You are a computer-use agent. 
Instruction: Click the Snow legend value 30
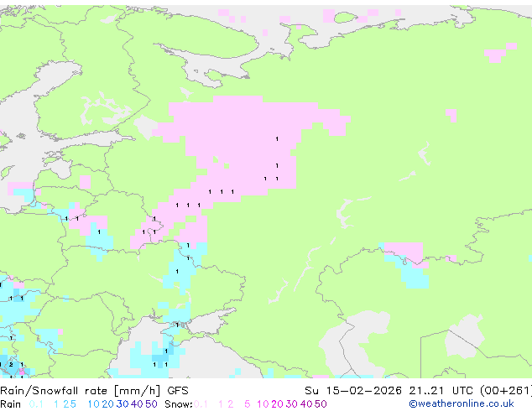click(292, 404)
